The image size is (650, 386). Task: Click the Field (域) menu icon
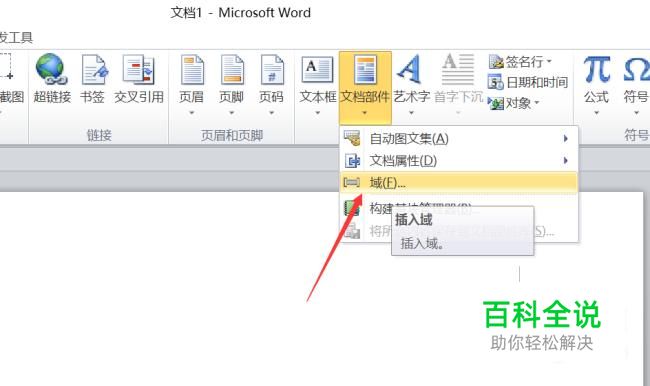pyautogui.click(x=352, y=182)
